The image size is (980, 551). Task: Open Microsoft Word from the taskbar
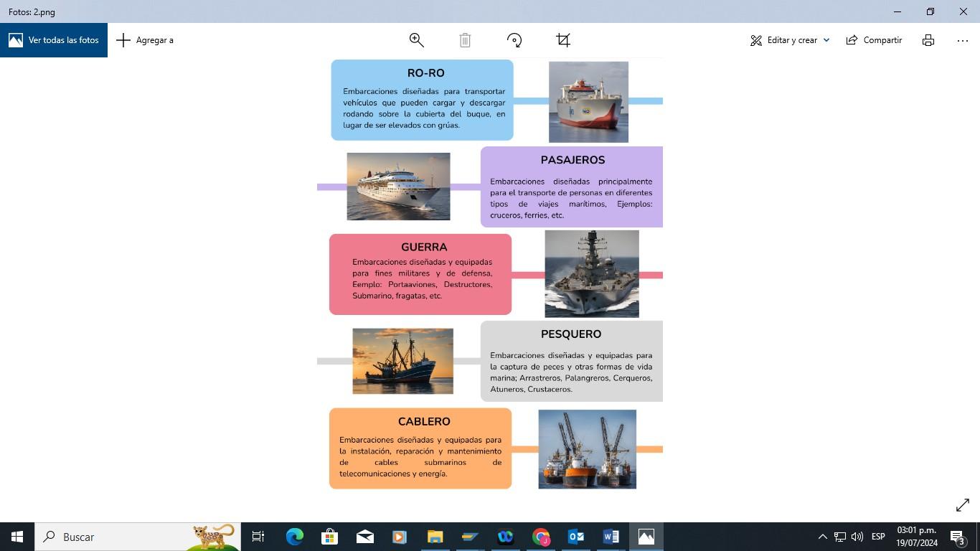(x=611, y=537)
